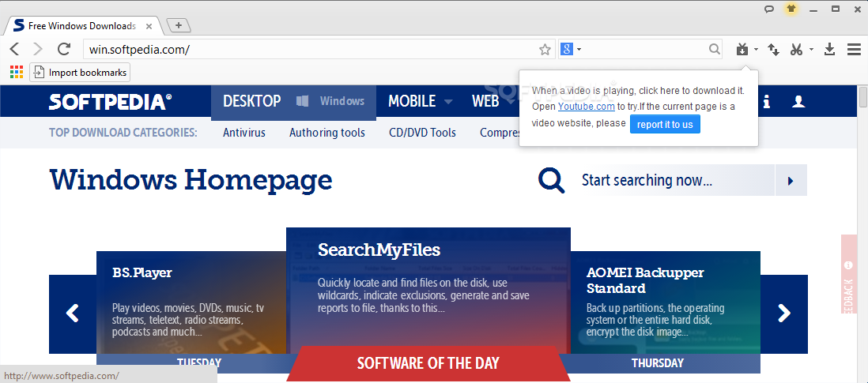Open the CD/DVD Tools category
This screenshot has width=868, height=383.
point(422,133)
